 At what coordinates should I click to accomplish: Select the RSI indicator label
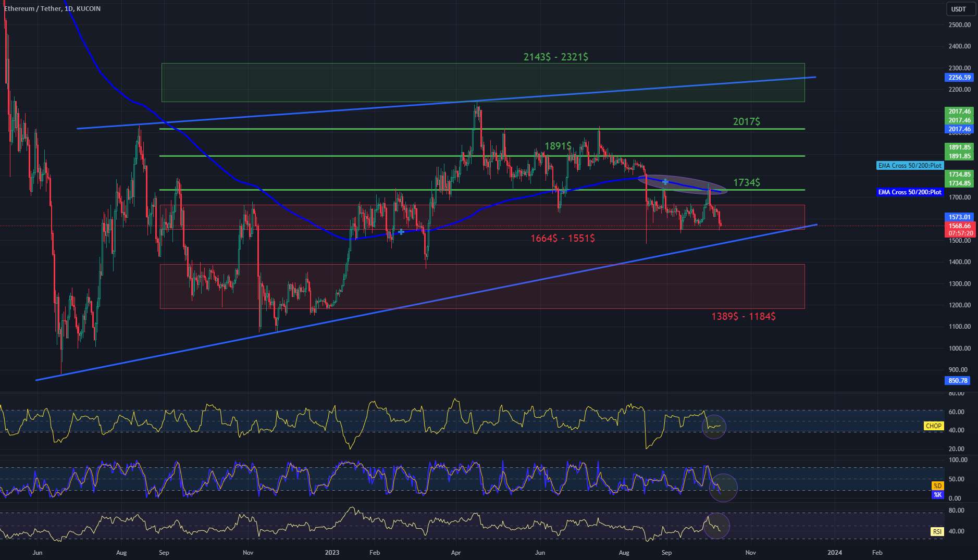[937, 532]
